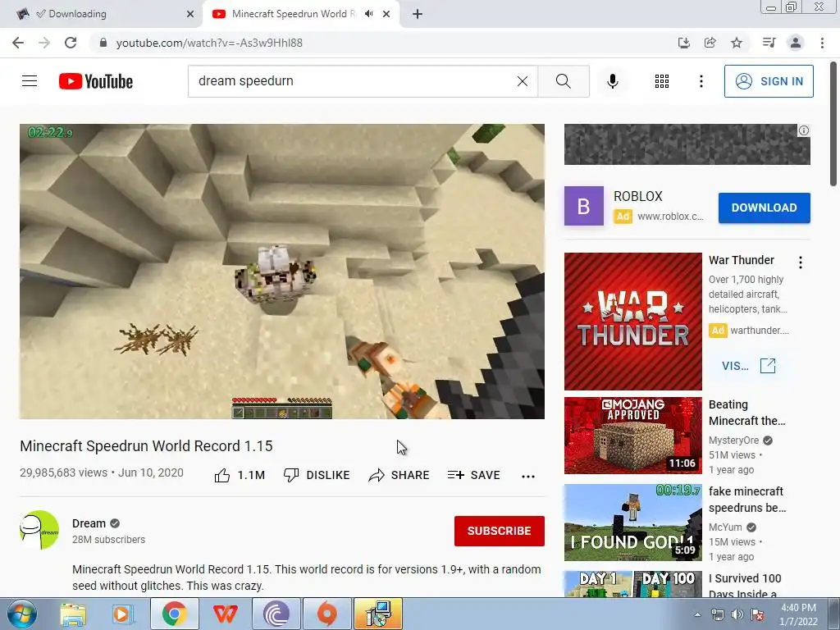View site info via the padlock icon
This screenshot has height=630, width=840.
point(103,43)
